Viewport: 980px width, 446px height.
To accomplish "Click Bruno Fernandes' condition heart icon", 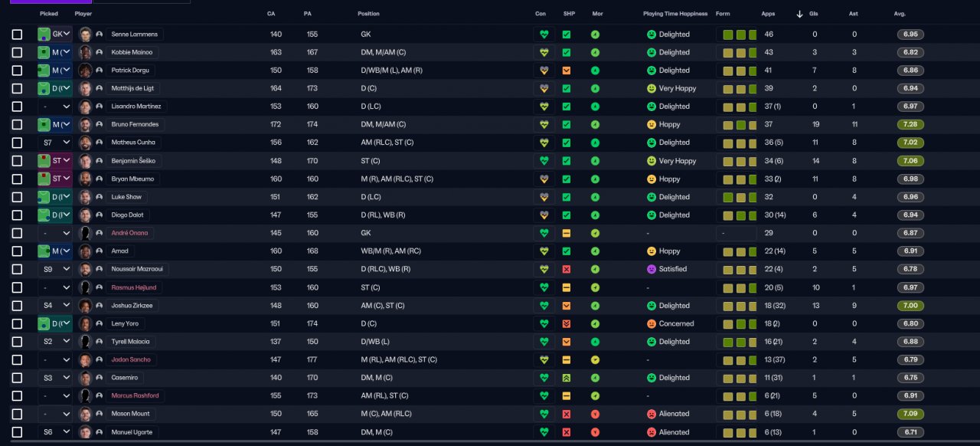I will [x=544, y=124].
